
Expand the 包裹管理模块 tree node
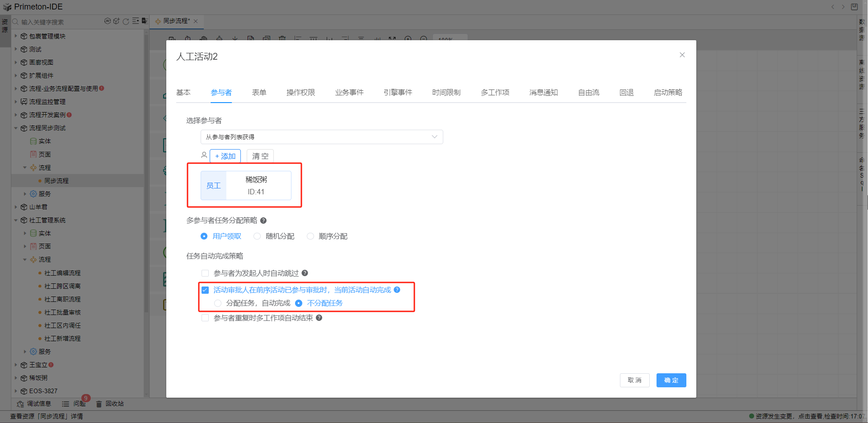point(16,36)
